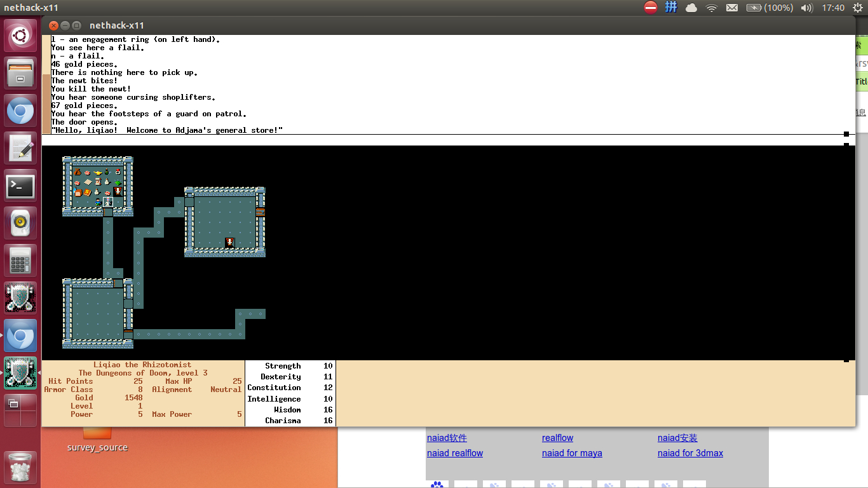Open the Terminal from the dock
This screenshot has height=488, width=868.
[x=20, y=186]
